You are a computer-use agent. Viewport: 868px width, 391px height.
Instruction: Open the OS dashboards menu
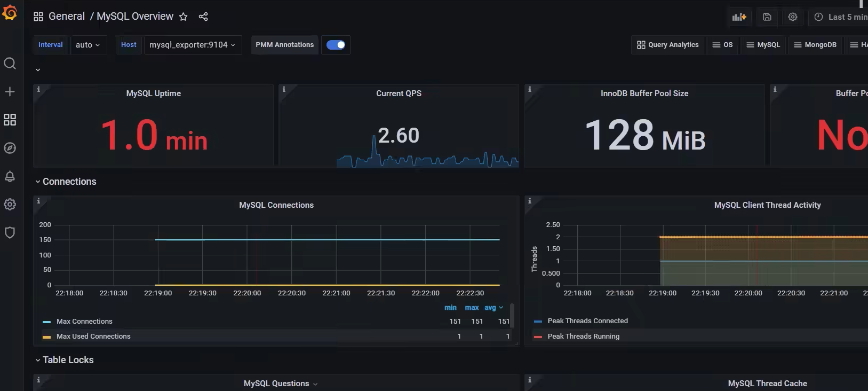pyautogui.click(x=723, y=45)
